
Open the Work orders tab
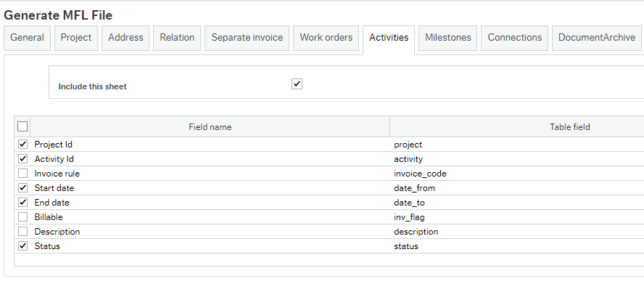(x=326, y=38)
